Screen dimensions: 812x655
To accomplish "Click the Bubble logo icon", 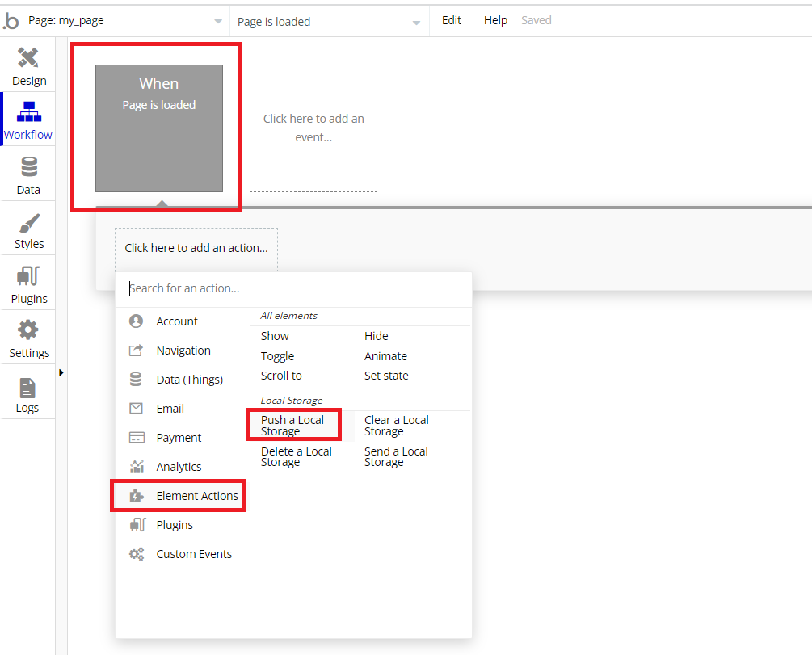I will pyautogui.click(x=11, y=21).
